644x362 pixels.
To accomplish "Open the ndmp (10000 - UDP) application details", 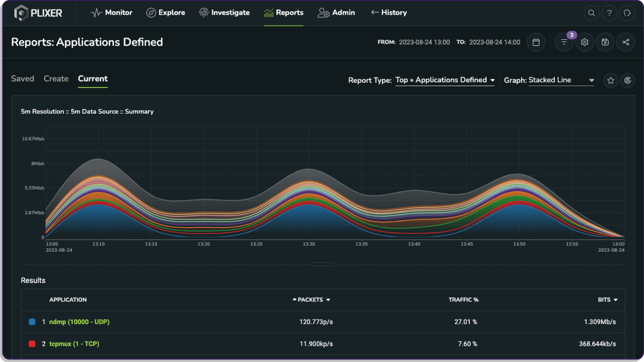I will [79, 322].
